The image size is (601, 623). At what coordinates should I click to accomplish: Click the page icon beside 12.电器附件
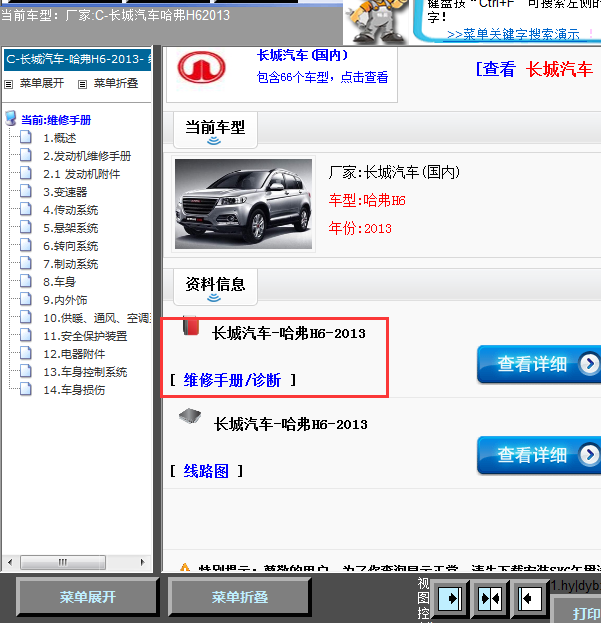click(26, 353)
